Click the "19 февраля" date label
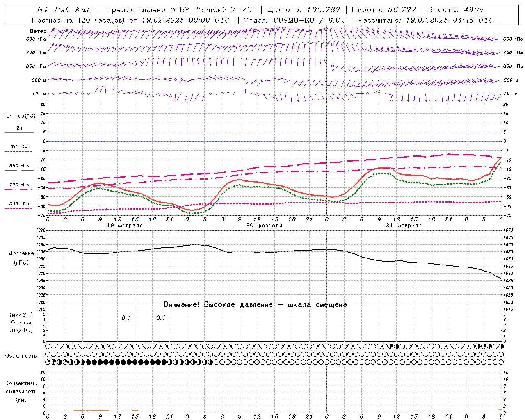This screenshot has height=420, width=525. (x=125, y=226)
